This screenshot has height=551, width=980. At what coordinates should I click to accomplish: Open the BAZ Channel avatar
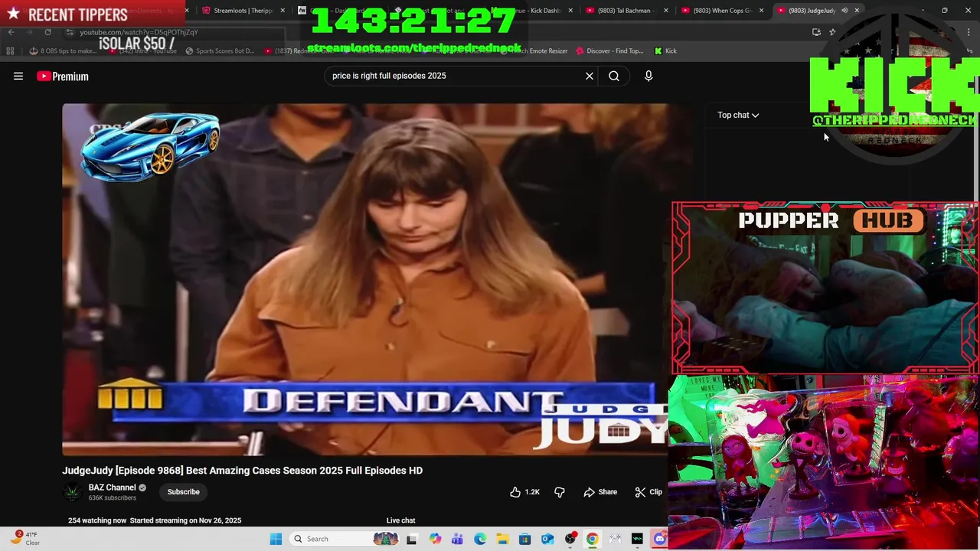click(x=72, y=492)
